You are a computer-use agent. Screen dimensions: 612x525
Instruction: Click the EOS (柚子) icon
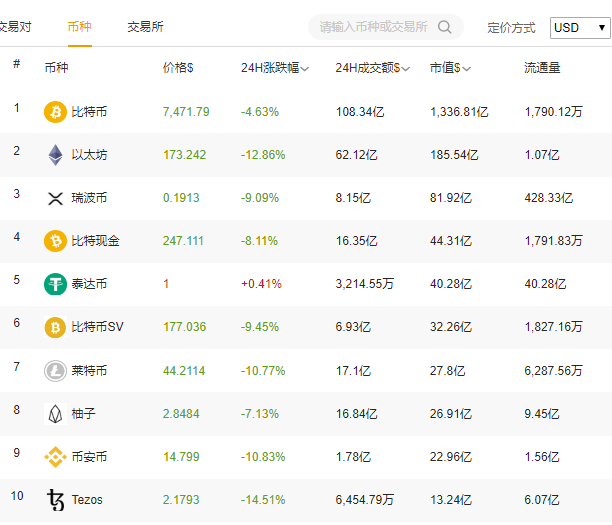pyautogui.click(x=55, y=414)
